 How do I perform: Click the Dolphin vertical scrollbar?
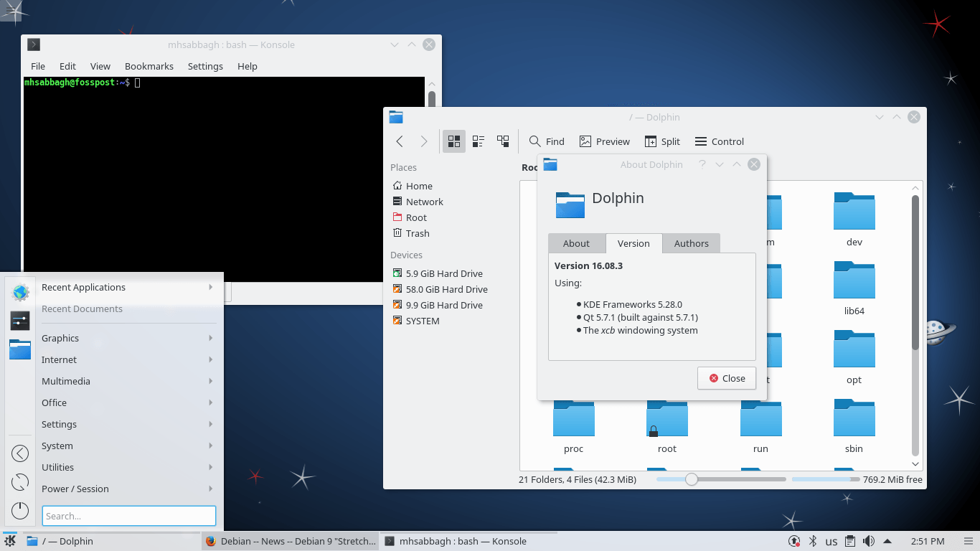click(915, 325)
